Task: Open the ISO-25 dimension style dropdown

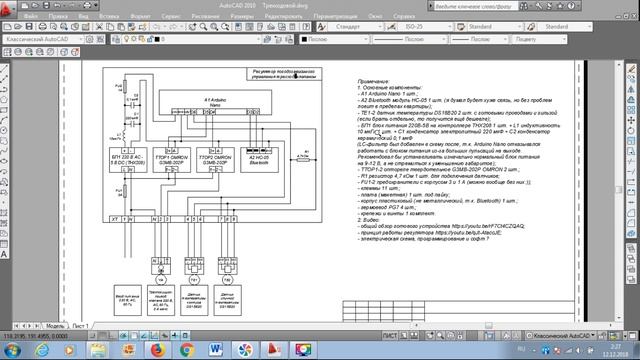Action: [x=450, y=27]
